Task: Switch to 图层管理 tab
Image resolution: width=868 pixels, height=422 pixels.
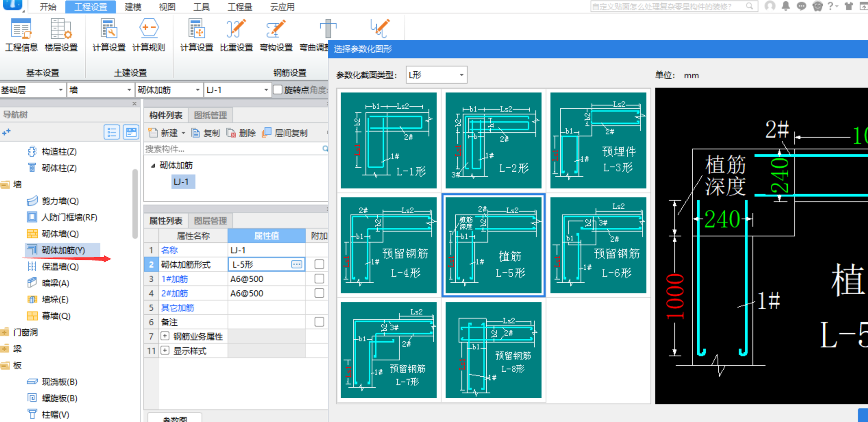Action: click(210, 221)
